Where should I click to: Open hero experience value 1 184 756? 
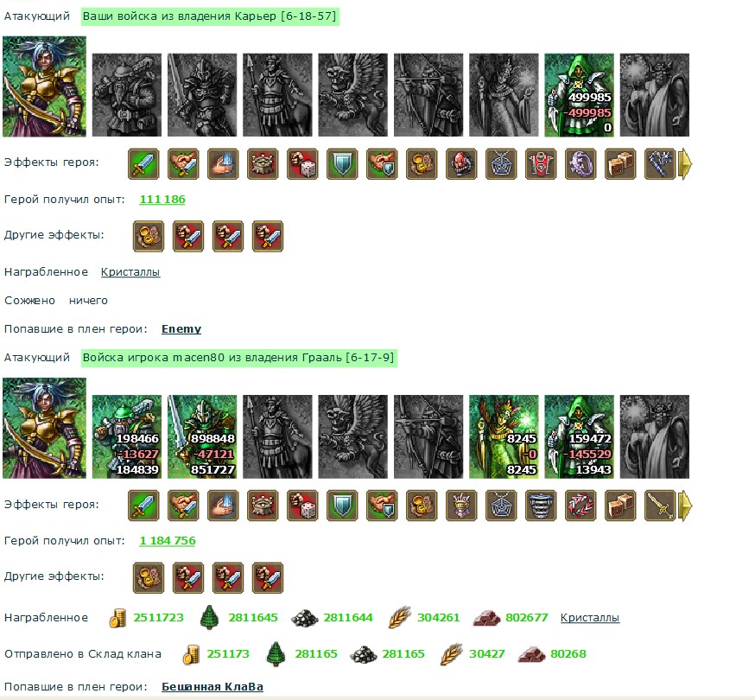coord(168,541)
